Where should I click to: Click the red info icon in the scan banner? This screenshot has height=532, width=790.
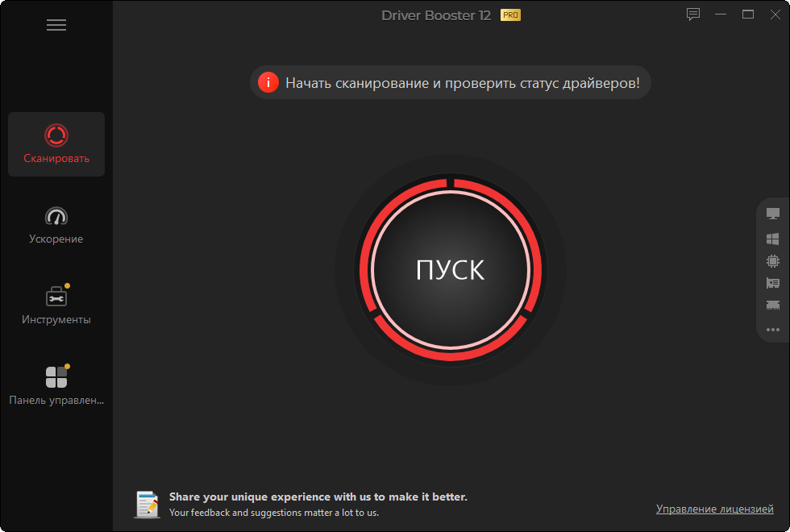click(268, 82)
